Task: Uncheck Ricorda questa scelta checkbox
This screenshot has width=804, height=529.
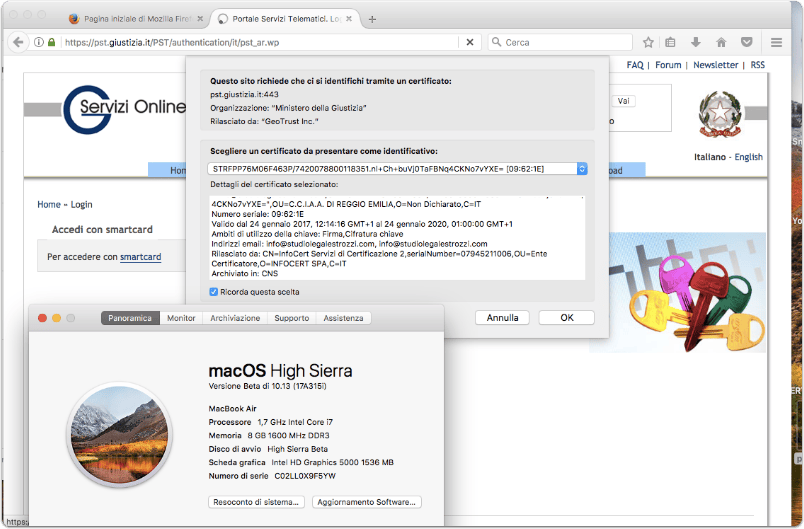Action: coord(214,292)
